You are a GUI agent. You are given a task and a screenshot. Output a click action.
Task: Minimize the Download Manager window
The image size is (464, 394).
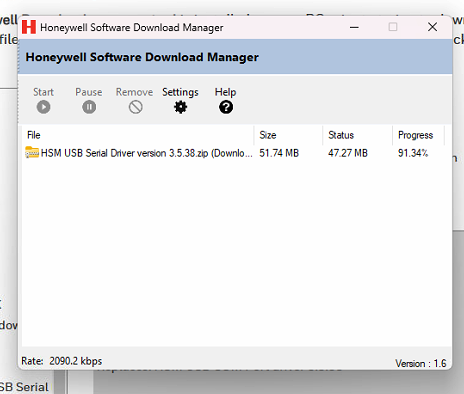pyautogui.click(x=354, y=27)
